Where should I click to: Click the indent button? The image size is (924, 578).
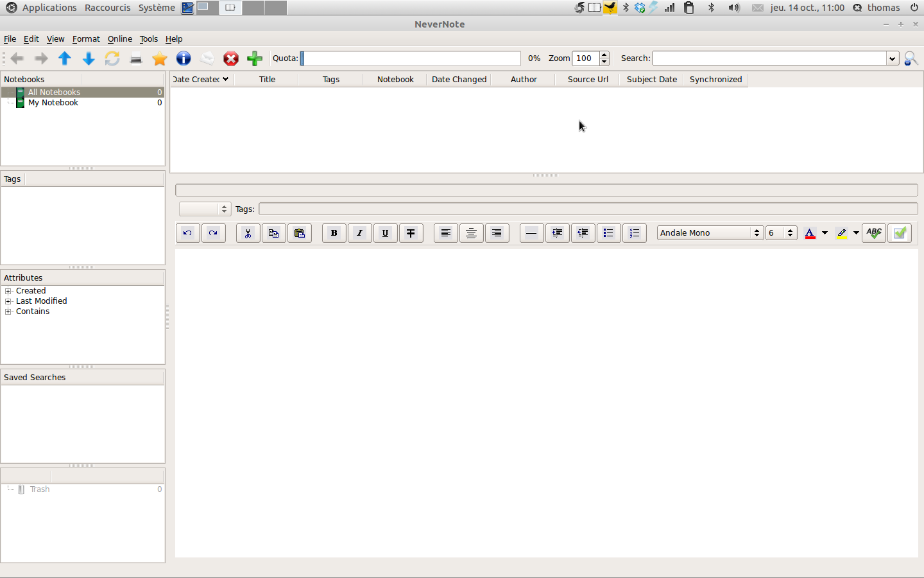pyautogui.click(x=557, y=233)
